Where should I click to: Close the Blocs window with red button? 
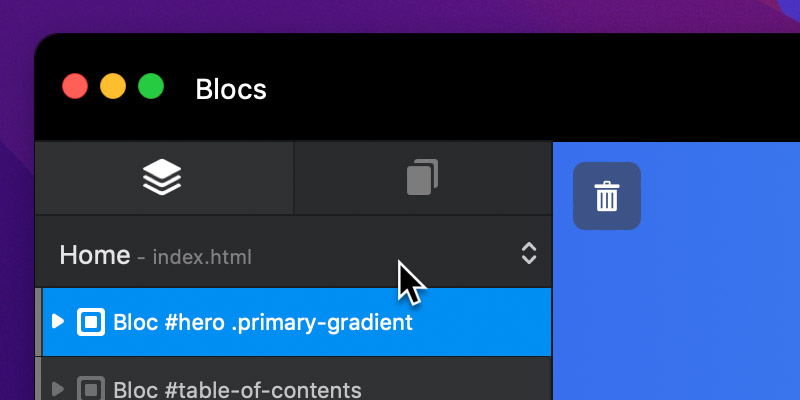[75, 86]
